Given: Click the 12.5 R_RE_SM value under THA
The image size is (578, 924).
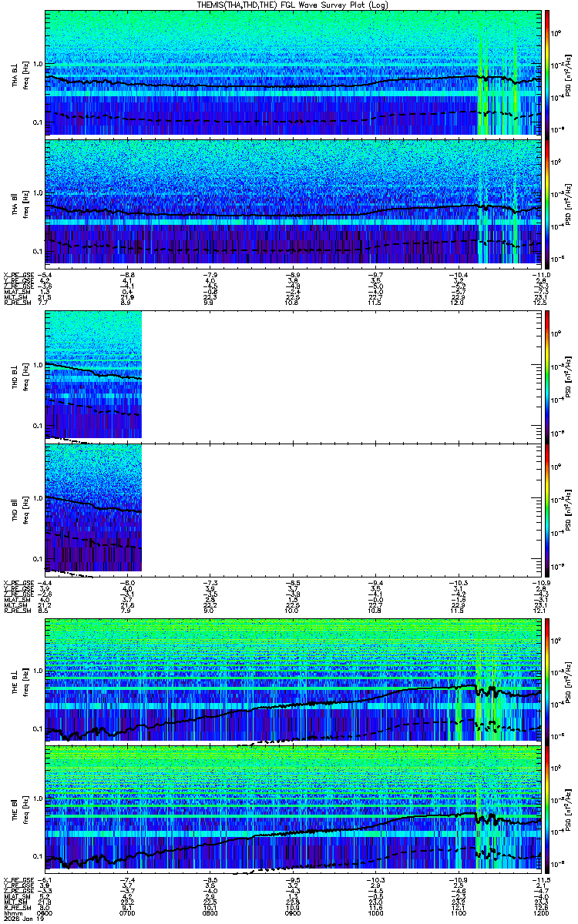Looking at the screenshot, I should (541, 303).
